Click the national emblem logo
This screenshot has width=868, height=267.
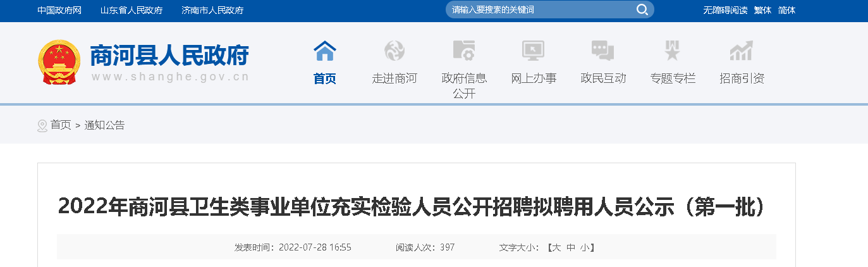tap(59, 62)
